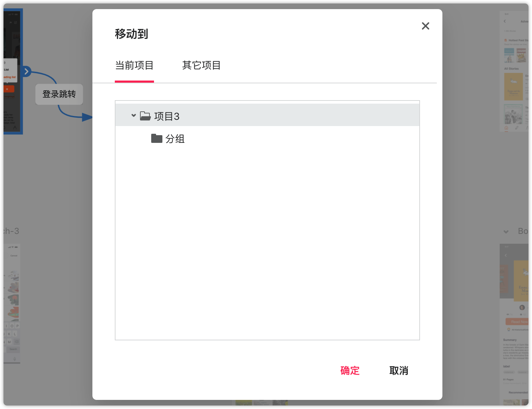Click the folder icon beside 分组
This screenshot has width=532, height=409.
(156, 138)
